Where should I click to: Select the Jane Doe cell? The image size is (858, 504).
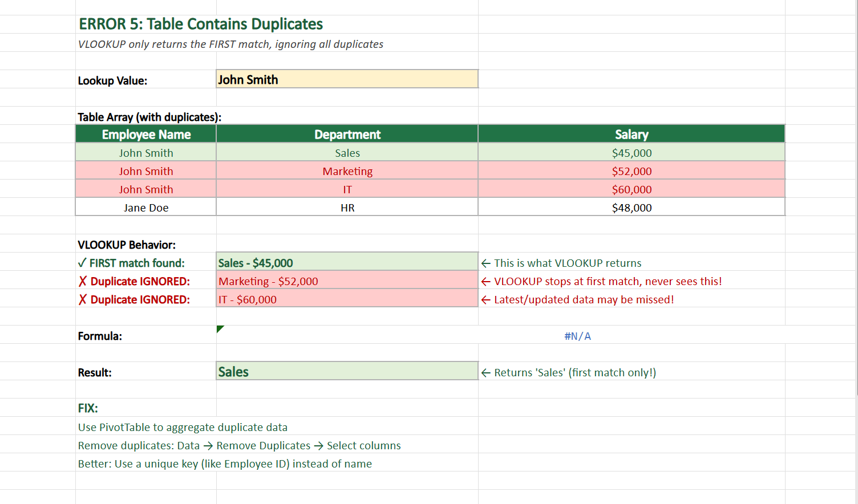146,208
